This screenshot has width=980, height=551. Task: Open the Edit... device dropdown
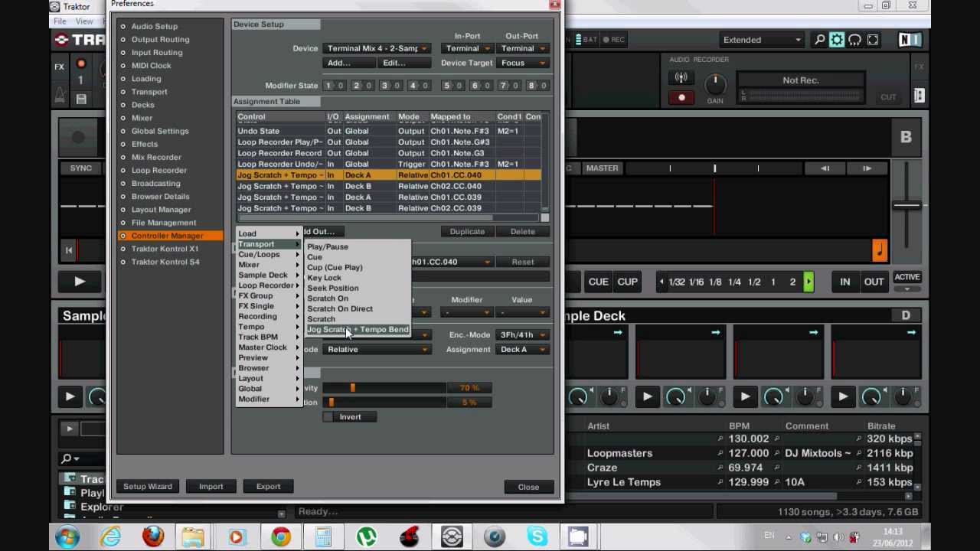403,63
